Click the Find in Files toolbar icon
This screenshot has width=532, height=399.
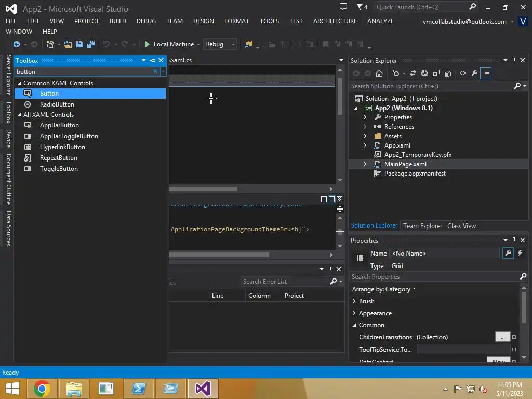click(248, 44)
